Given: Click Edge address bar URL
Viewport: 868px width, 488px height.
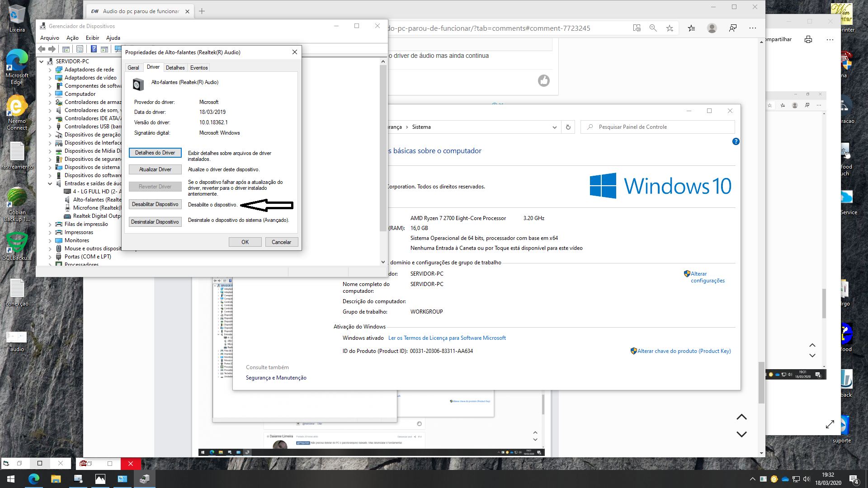Looking at the screenshot, I should click(489, 28).
